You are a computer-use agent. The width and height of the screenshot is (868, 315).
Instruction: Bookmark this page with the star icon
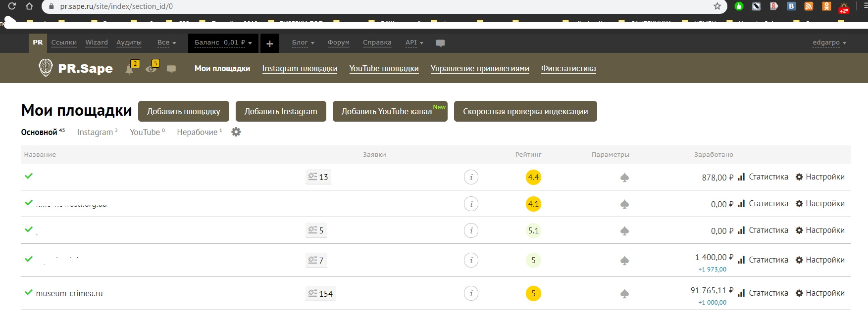point(717,6)
